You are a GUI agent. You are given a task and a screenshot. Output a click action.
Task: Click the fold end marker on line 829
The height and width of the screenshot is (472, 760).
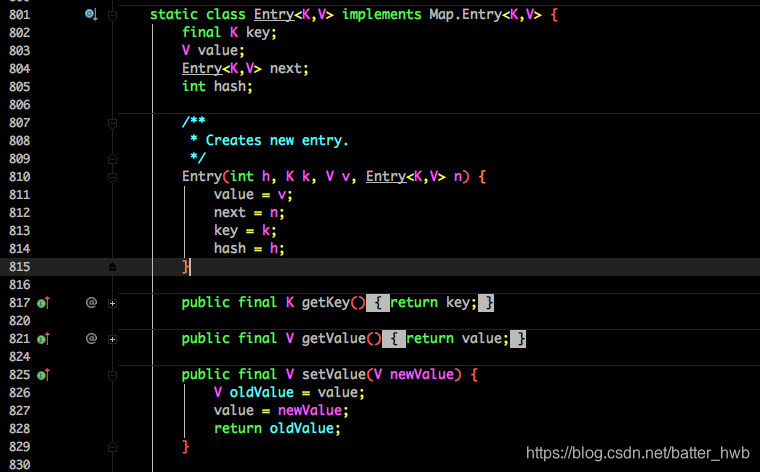(112, 447)
